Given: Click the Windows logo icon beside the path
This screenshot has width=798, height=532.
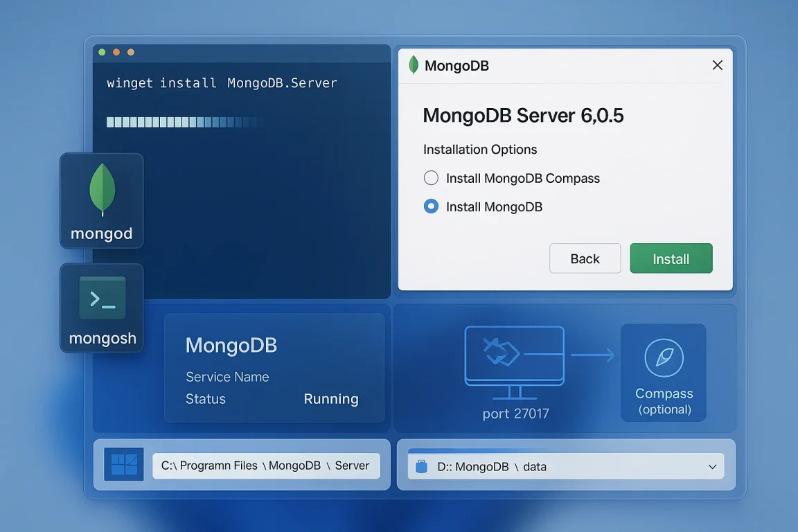Looking at the screenshot, I should pos(124,464).
